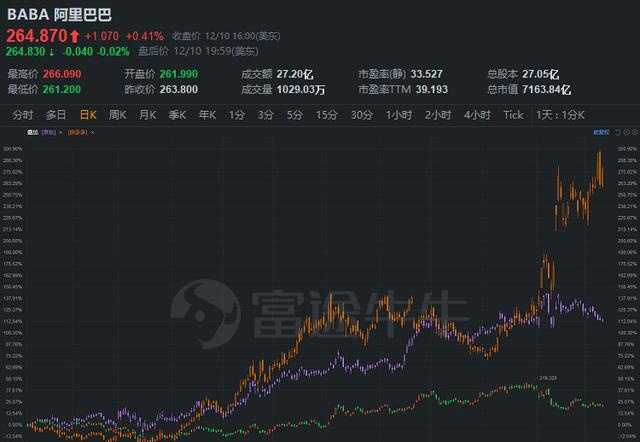Select the 1小时 interval tab

(399, 115)
